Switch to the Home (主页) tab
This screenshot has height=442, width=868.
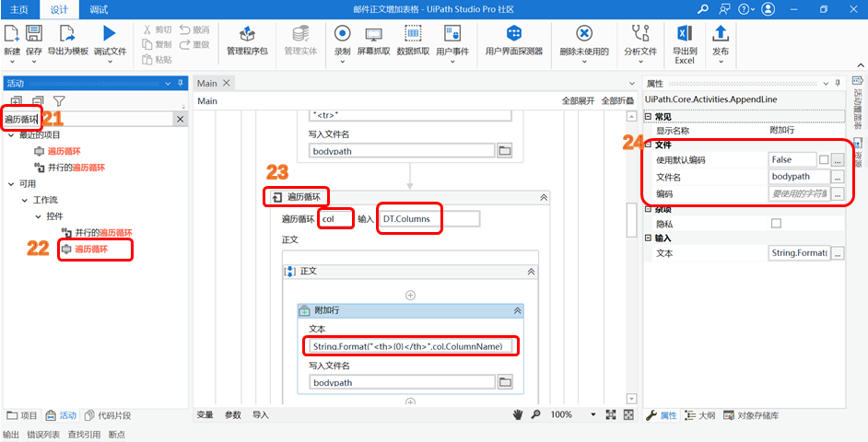19,9
